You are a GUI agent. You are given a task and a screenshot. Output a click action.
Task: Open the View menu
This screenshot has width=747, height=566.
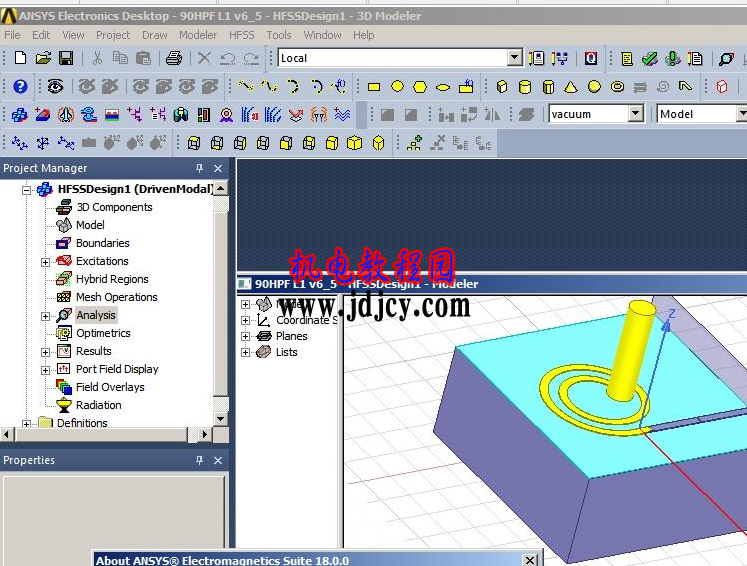click(73, 35)
